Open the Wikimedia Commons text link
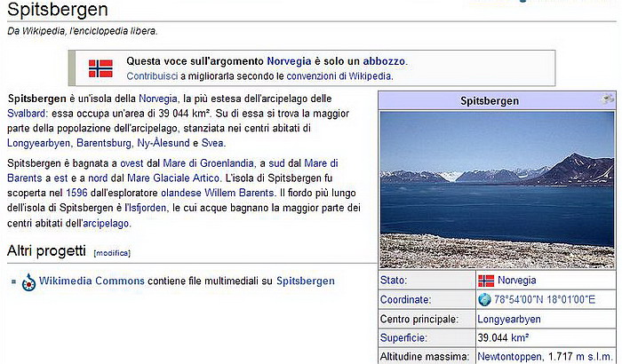The width and height of the screenshot is (622, 364). point(92,281)
